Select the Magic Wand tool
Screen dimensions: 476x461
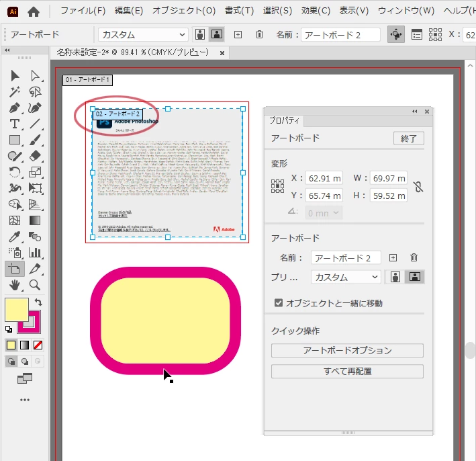coord(15,92)
